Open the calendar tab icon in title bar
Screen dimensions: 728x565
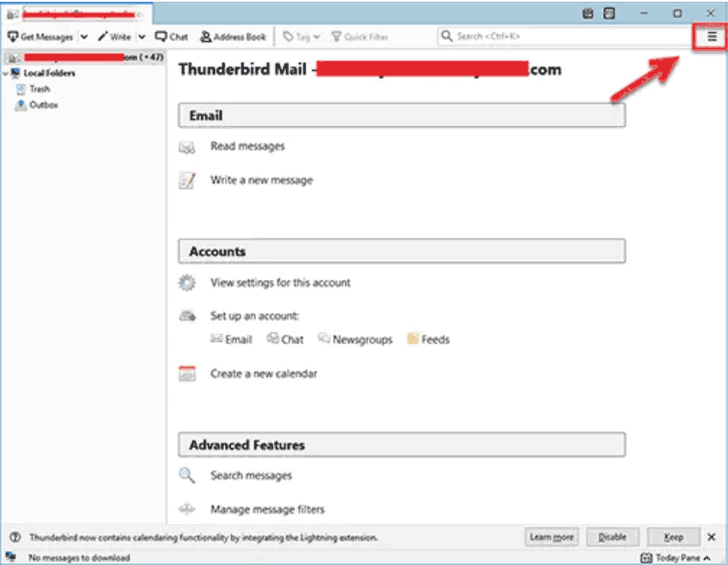588,13
